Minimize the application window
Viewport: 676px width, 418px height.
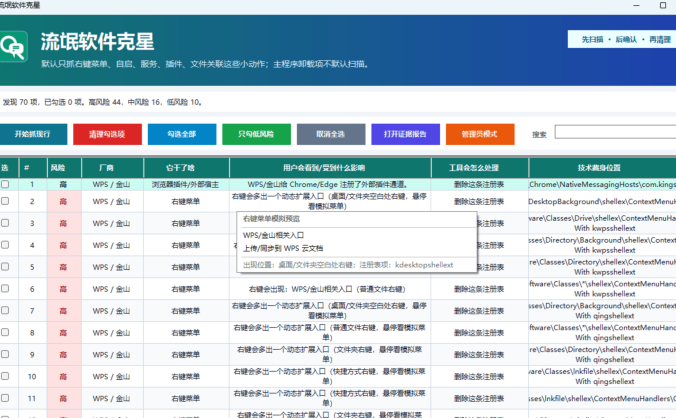tap(636, 5)
